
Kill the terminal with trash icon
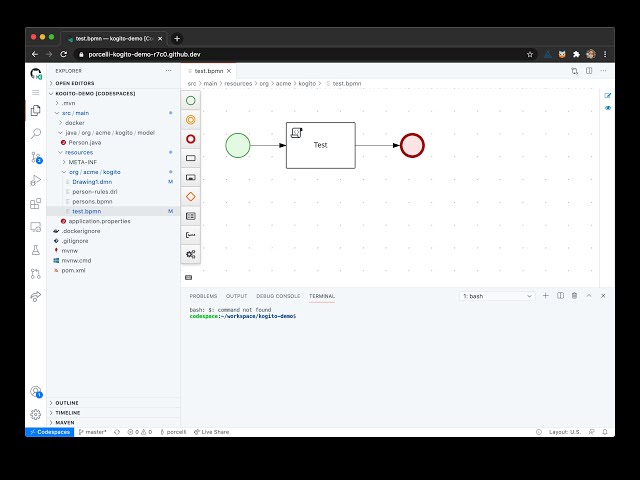pyautogui.click(x=574, y=296)
